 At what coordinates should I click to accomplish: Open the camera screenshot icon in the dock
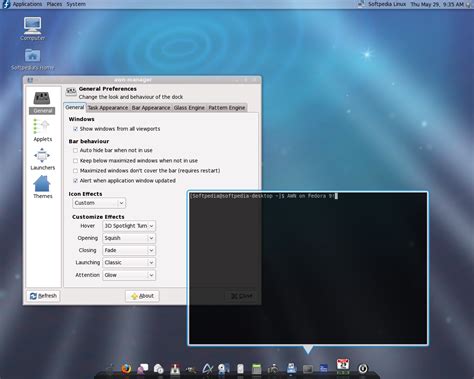(x=273, y=369)
